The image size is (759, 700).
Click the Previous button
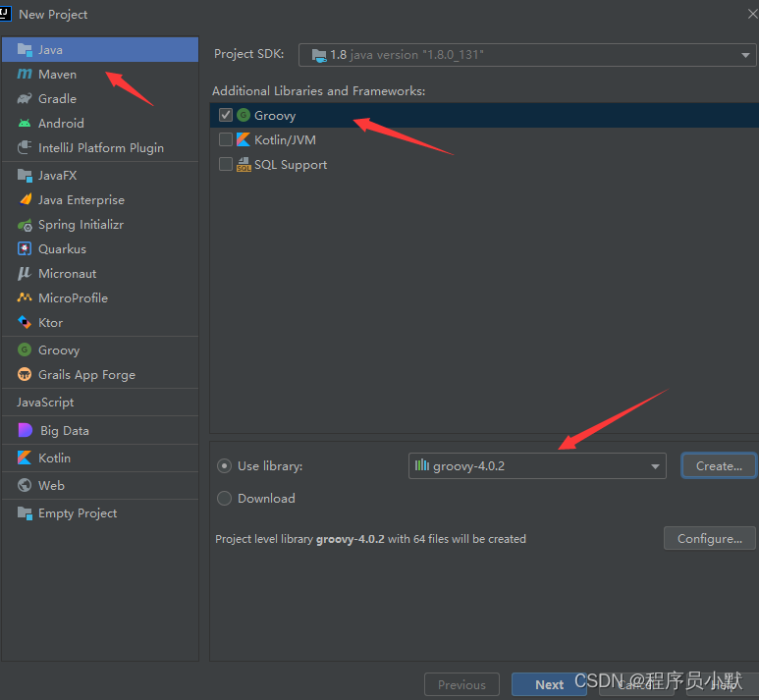click(461, 684)
